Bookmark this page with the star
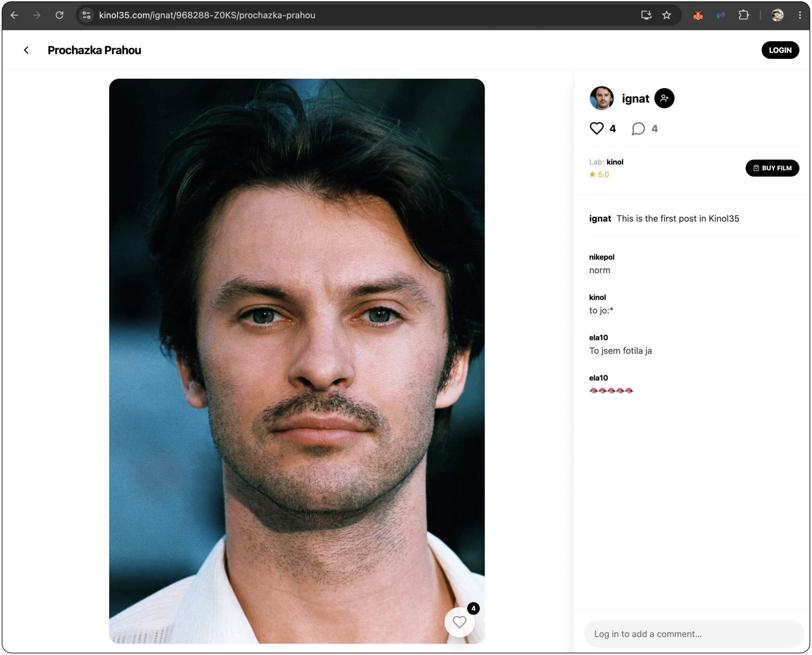This screenshot has height=655, width=812. click(666, 15)
